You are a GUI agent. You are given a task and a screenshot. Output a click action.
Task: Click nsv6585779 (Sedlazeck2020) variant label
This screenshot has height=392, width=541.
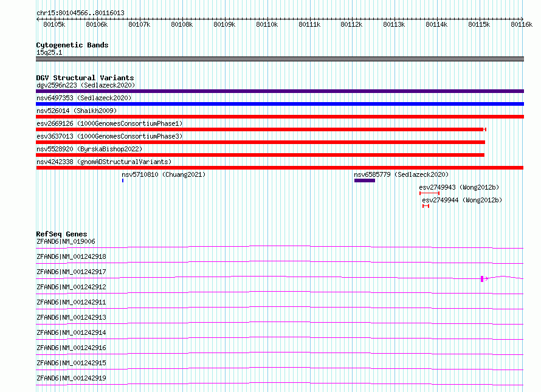401,174
